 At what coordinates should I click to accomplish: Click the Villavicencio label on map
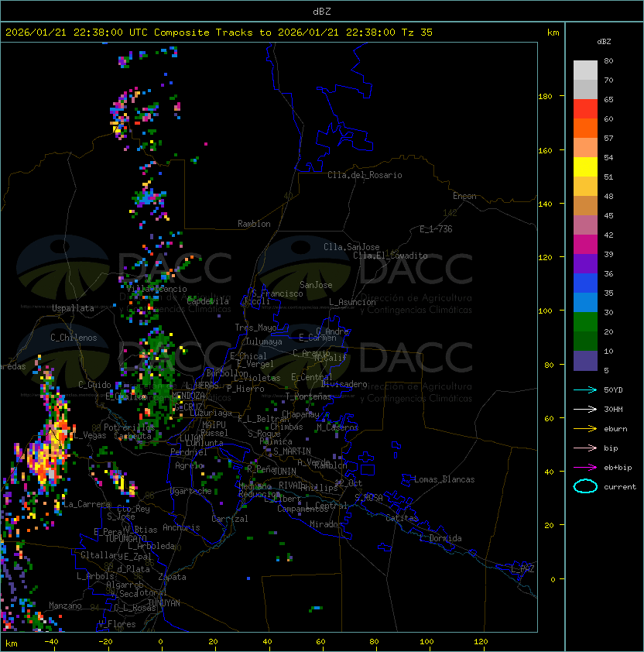156,289
